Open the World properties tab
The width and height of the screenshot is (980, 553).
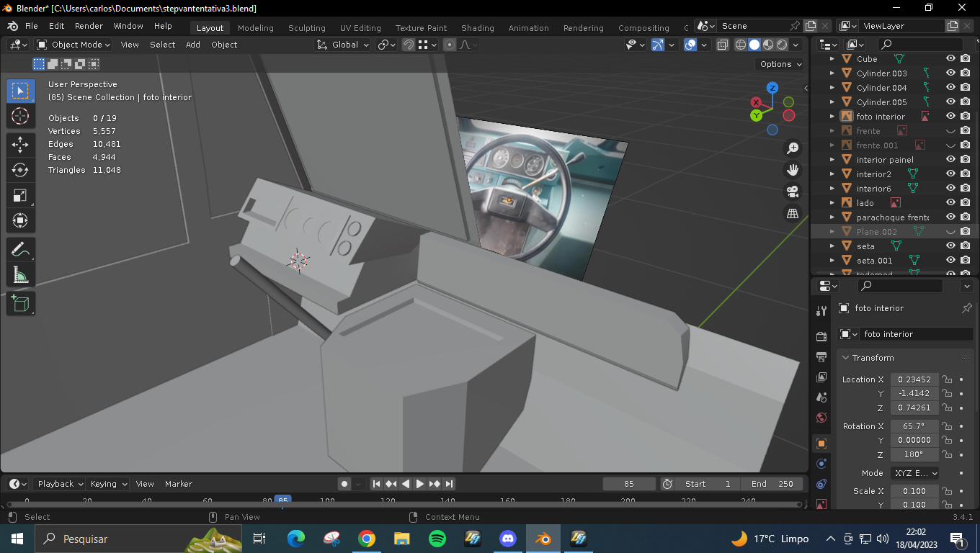821,418
